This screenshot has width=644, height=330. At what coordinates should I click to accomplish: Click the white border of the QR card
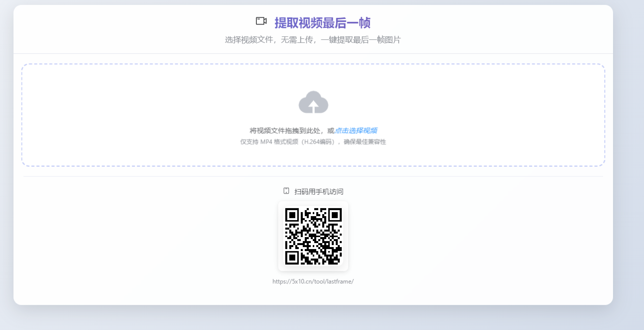pyautogui.click(x=281, y=236)
